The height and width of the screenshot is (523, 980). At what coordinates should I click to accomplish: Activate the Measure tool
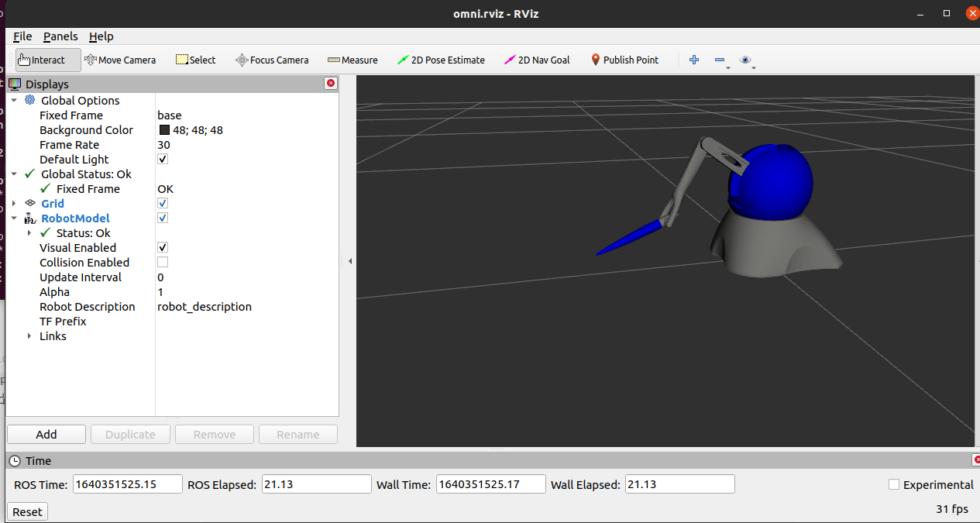coord(352,60)
